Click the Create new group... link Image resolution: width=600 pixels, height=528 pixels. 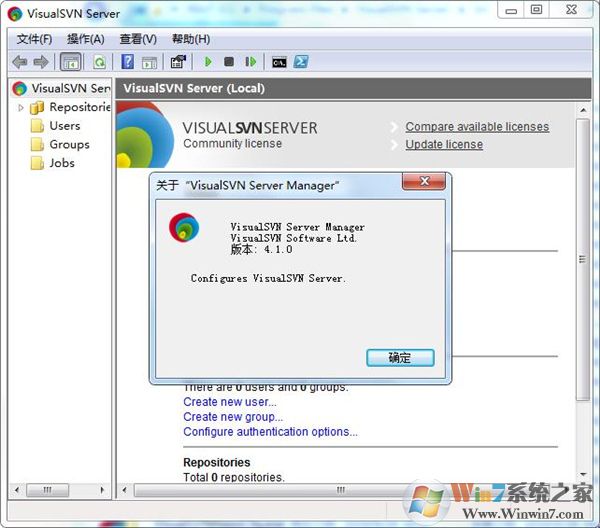coord(233,417)
